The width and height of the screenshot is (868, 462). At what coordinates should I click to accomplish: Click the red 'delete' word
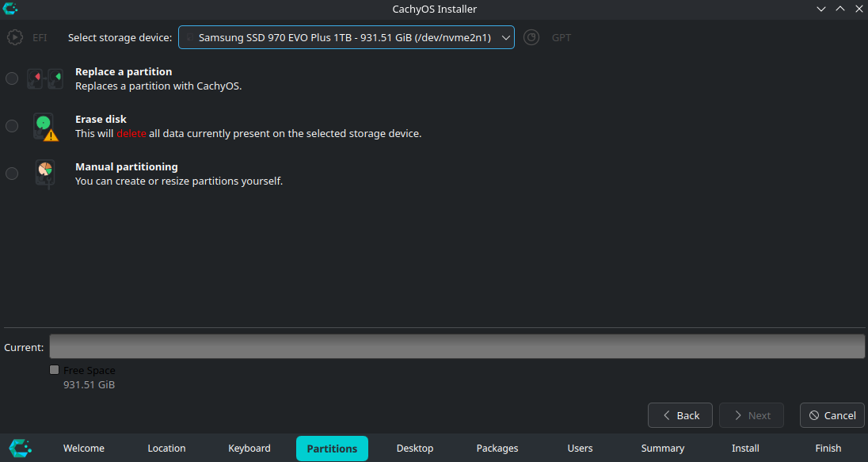point(131,133)
